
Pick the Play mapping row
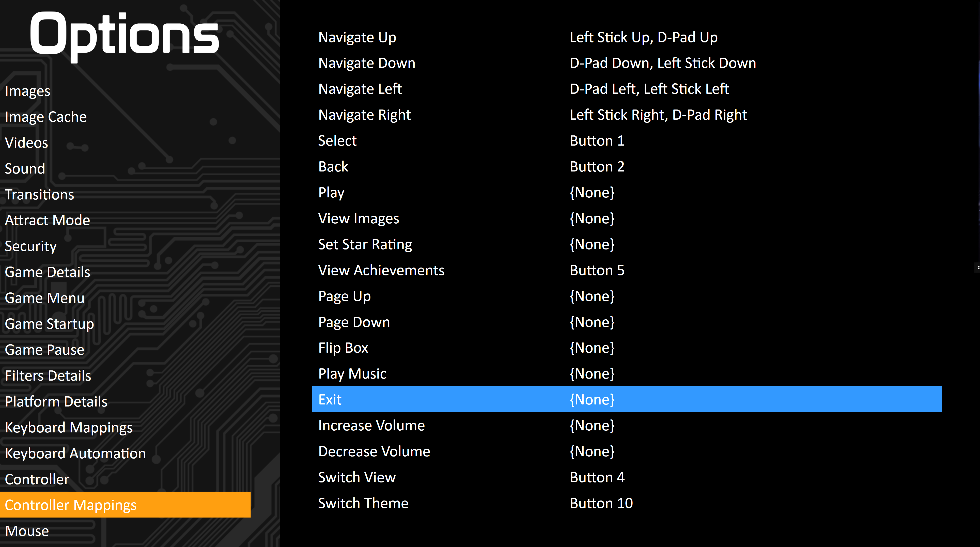click(x=627, y=193)
